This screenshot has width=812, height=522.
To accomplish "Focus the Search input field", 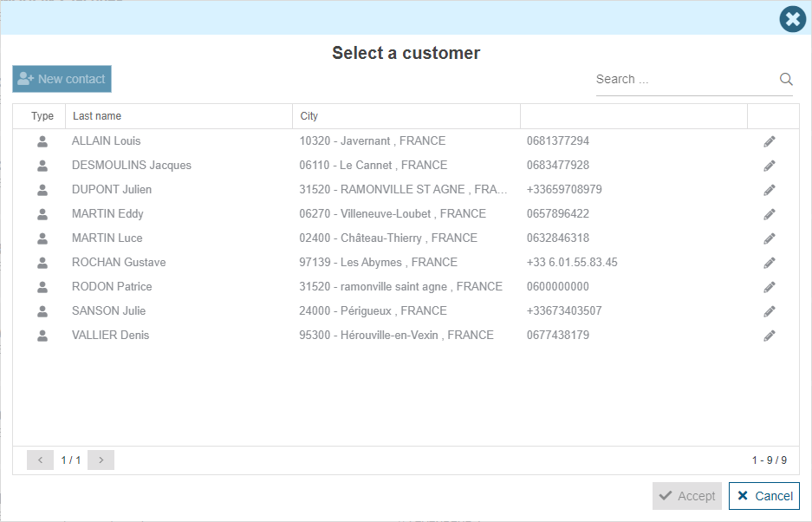I will [x=685, y=79].
